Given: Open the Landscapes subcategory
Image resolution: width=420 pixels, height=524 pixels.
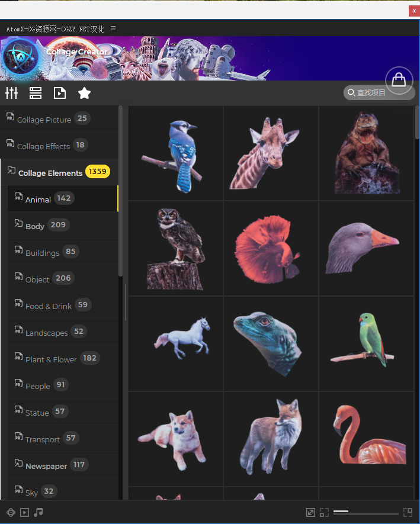Looking at the screenshot, I should (63, 332).
